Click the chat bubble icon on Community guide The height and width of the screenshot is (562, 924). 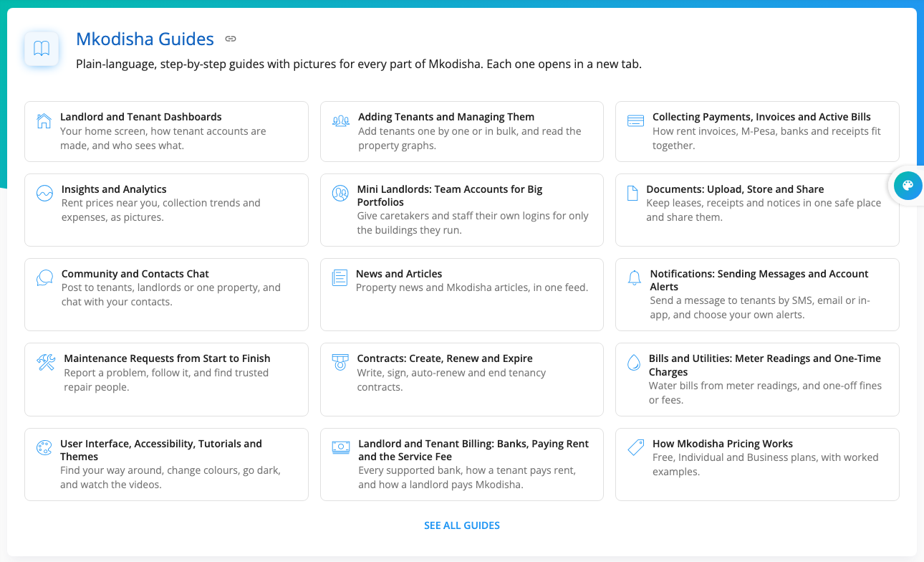tap(44, 278)
